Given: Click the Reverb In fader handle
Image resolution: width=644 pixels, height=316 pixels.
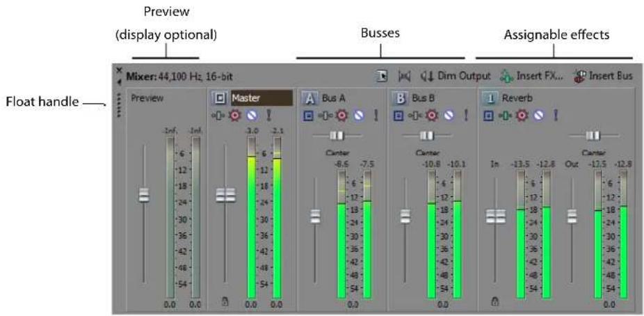Looking at the screenshot, I should coord(496,216).
